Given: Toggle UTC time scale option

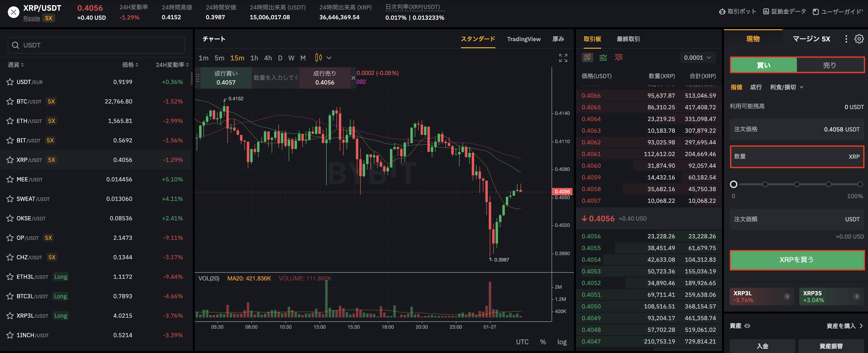Looking at the screenshot, I should [522, 342].
